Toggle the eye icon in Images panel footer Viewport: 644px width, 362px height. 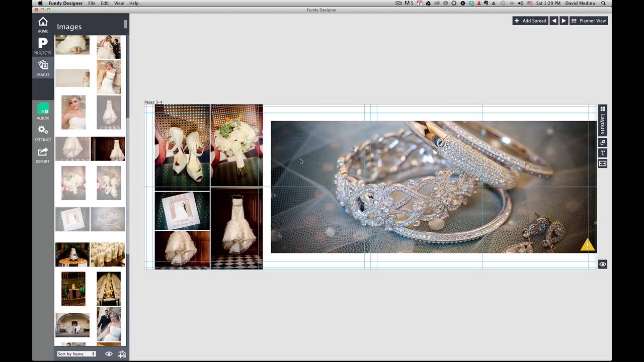(x=109, y=354)
